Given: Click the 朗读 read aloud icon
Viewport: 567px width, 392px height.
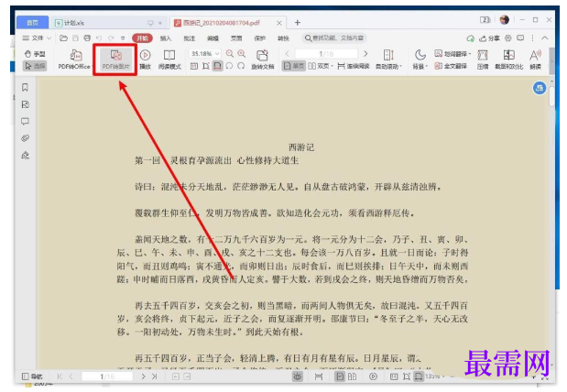Looking at the screenshot, I should coord(535,55).
